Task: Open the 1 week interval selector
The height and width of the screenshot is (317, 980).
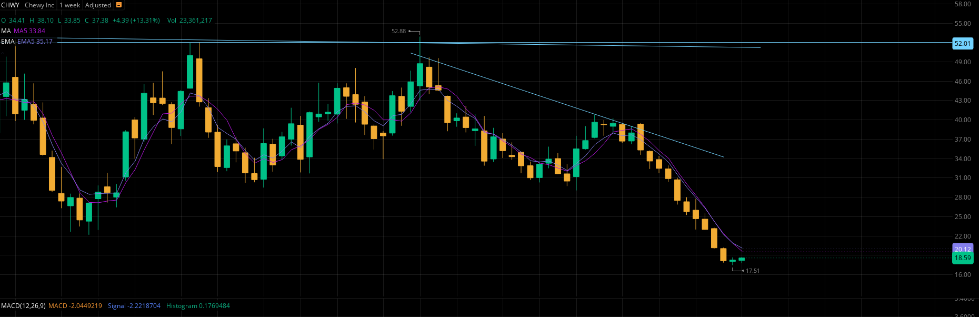Action: [69, 5]
